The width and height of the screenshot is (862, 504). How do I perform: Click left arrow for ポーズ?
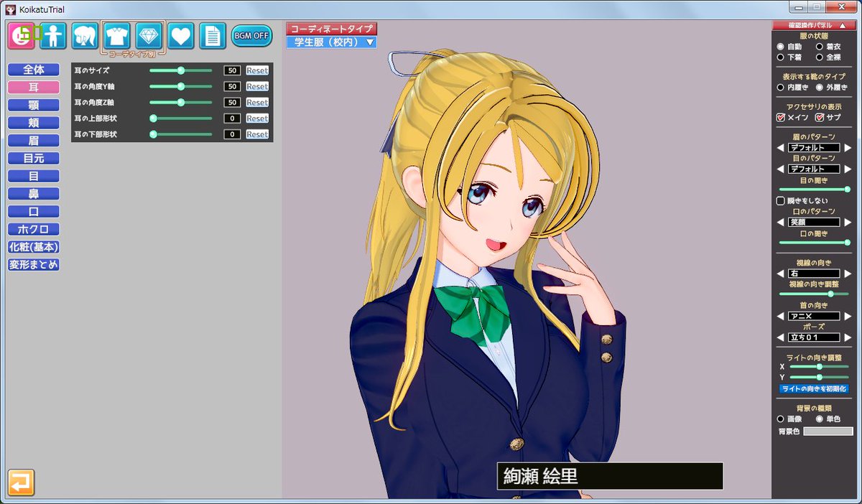780,337
